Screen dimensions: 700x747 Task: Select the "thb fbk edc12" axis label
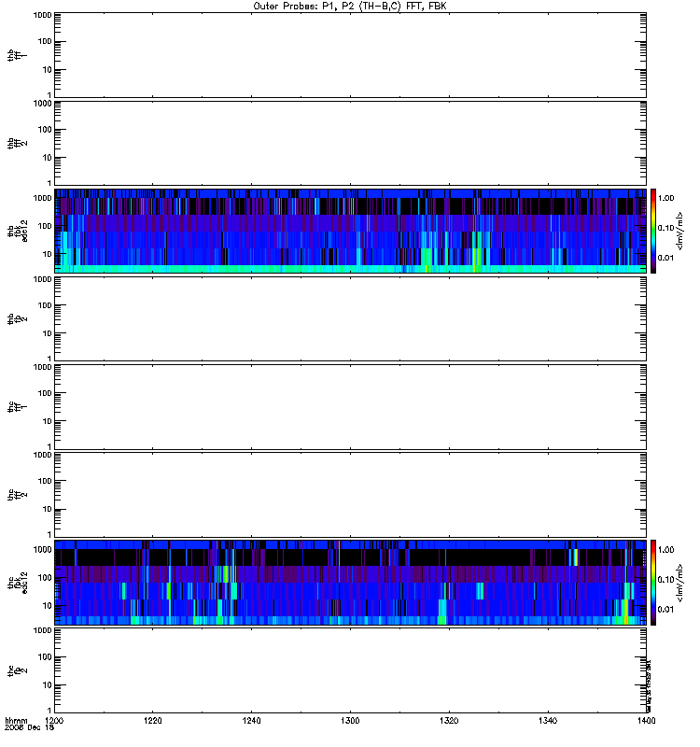click(17, 231)
